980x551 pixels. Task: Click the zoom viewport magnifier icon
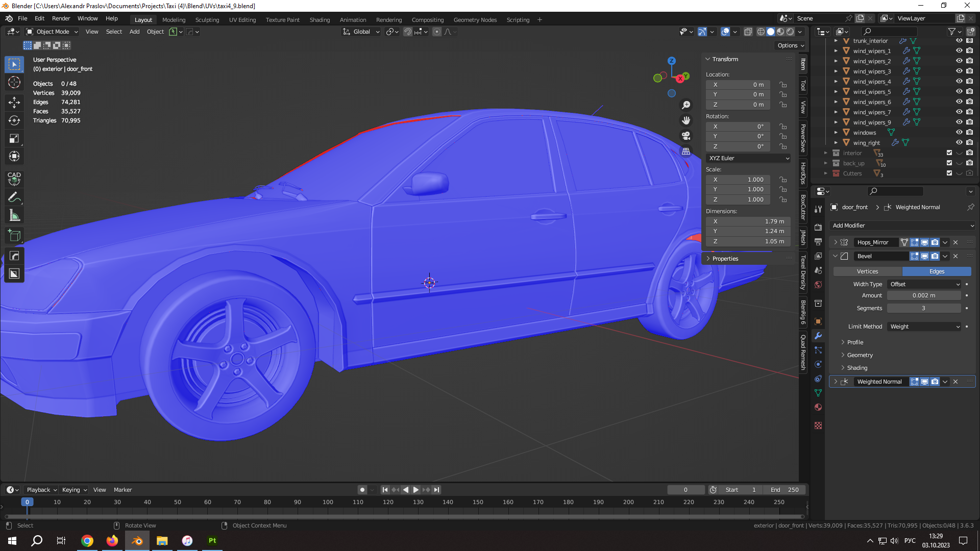point(686,105)
